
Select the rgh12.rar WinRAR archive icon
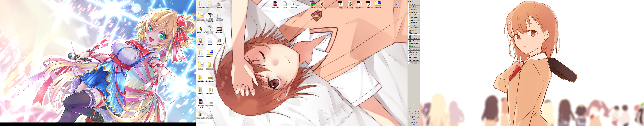pyautogui.click(x=313, y=5)
